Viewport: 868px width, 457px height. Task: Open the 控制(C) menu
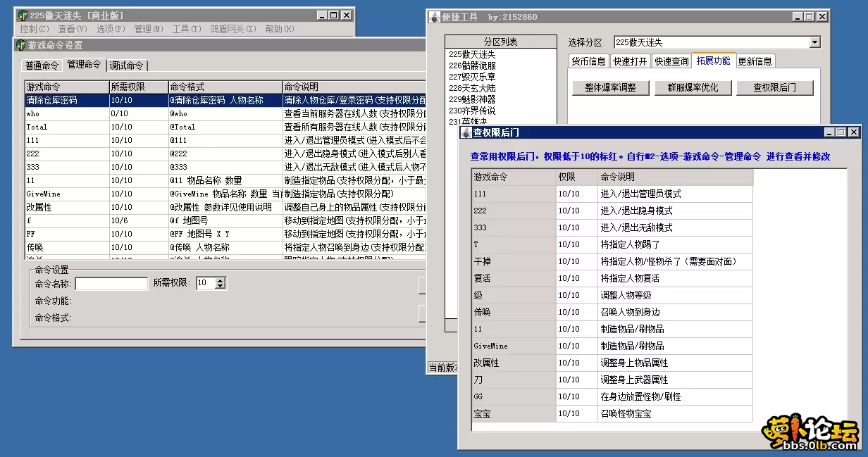tap(35, 29)
